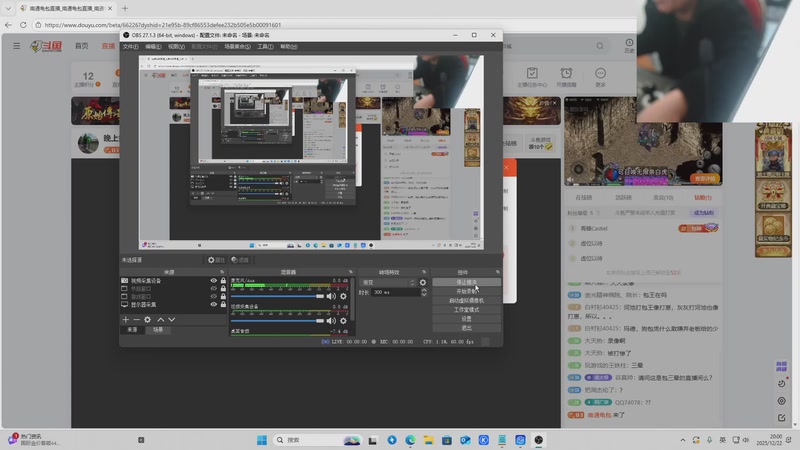Expand the scene transition type dropdown
This screenshot has height=450, width=800.
point(386,282)
